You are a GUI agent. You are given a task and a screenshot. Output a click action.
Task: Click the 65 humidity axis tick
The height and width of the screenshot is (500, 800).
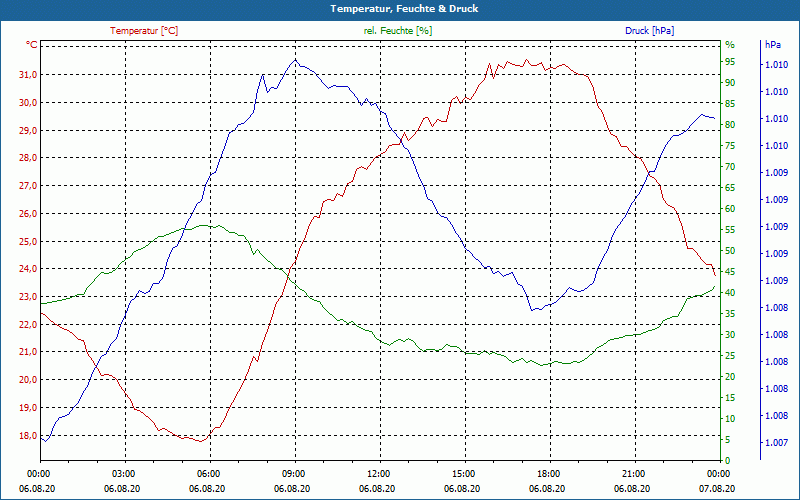coord(730,188)
